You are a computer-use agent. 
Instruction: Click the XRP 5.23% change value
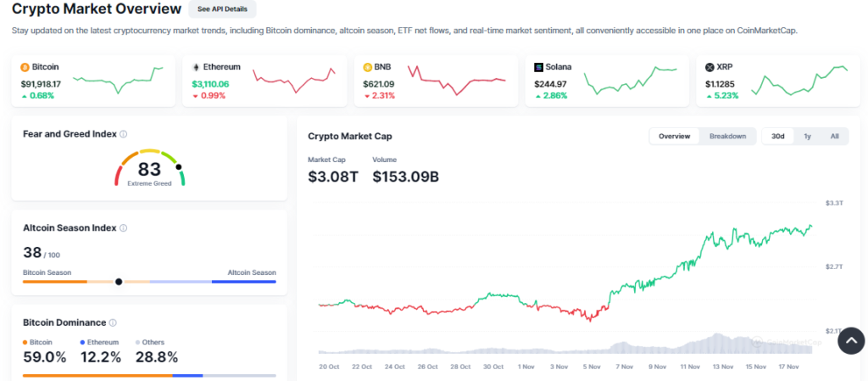click(x=722, y=96)
